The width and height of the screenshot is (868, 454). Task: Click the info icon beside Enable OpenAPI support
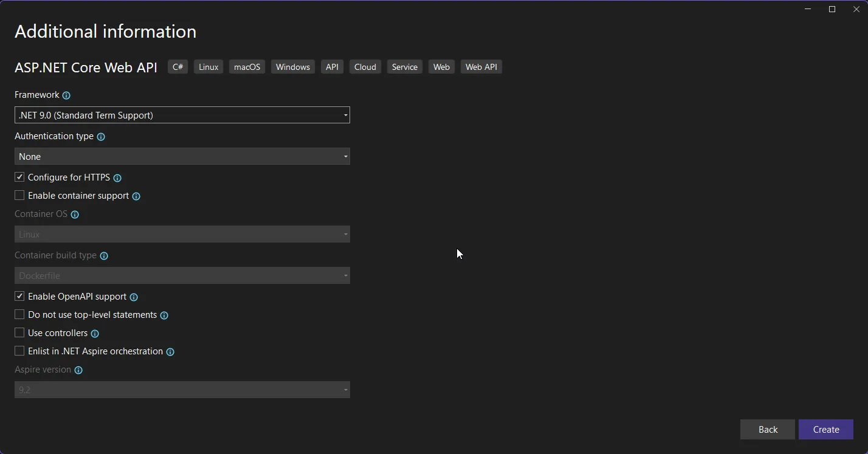tap(133, 297)
